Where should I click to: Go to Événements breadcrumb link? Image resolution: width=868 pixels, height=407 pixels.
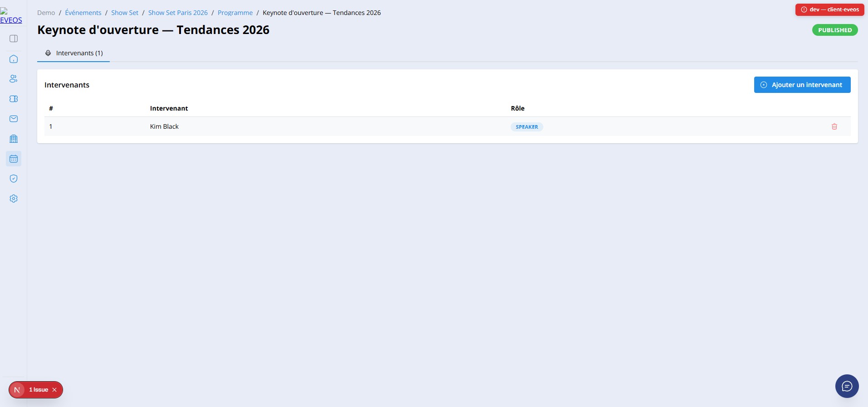click(x=83, y=13)
